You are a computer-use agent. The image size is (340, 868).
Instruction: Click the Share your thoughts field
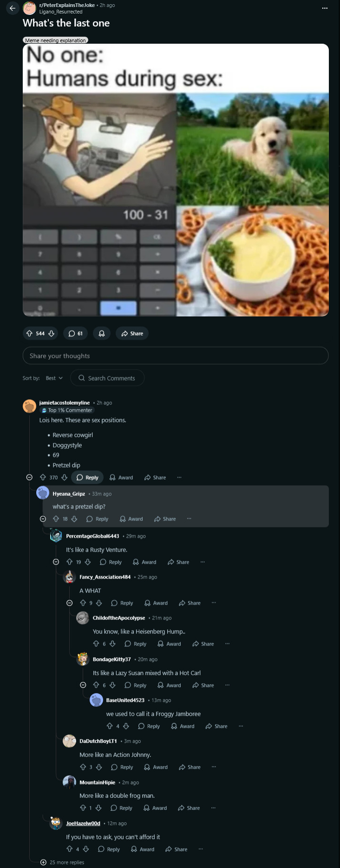tap(176, 356)
